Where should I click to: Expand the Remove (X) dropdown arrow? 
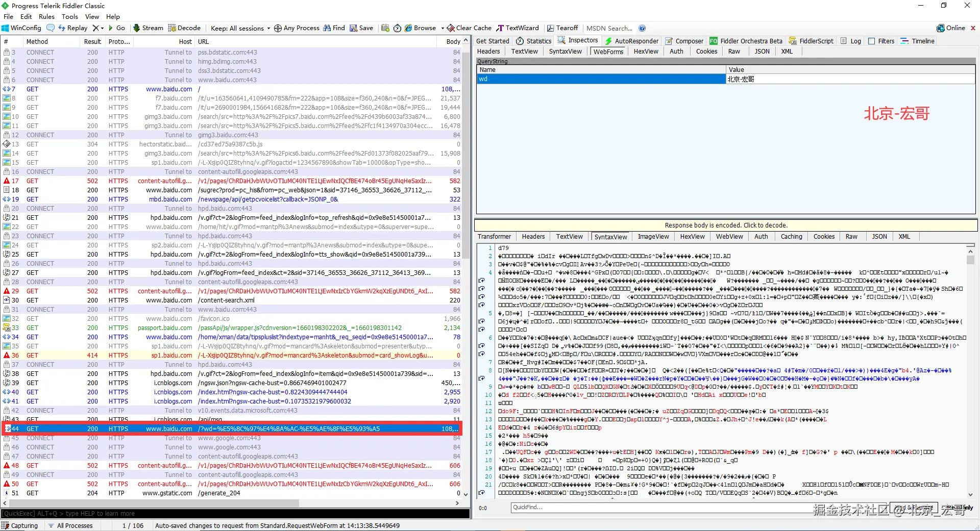pyautogui.click(x=102, y=28)
